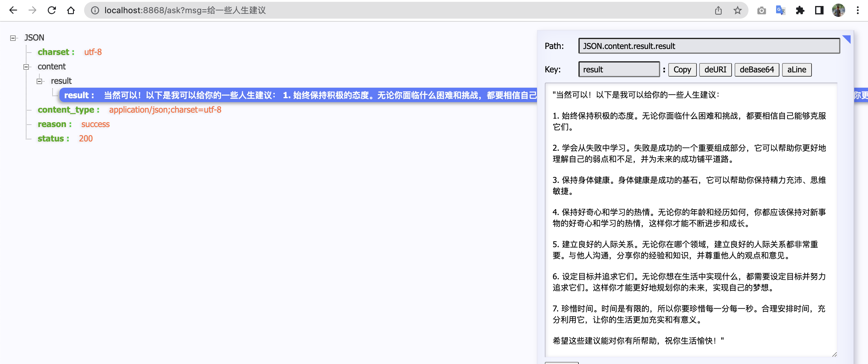Screen dimensions: 868x364
Task: Click the deBase64 button
Action: point(757,70)
